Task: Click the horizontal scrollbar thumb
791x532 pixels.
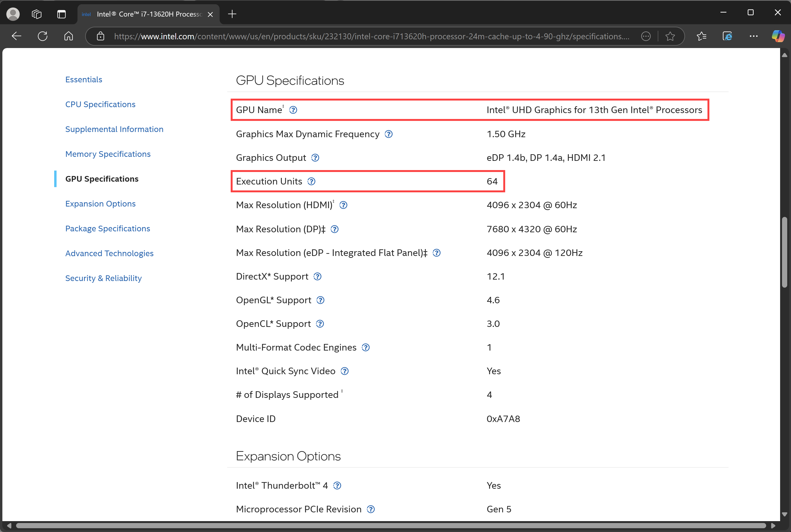Action: click(391, 526)
